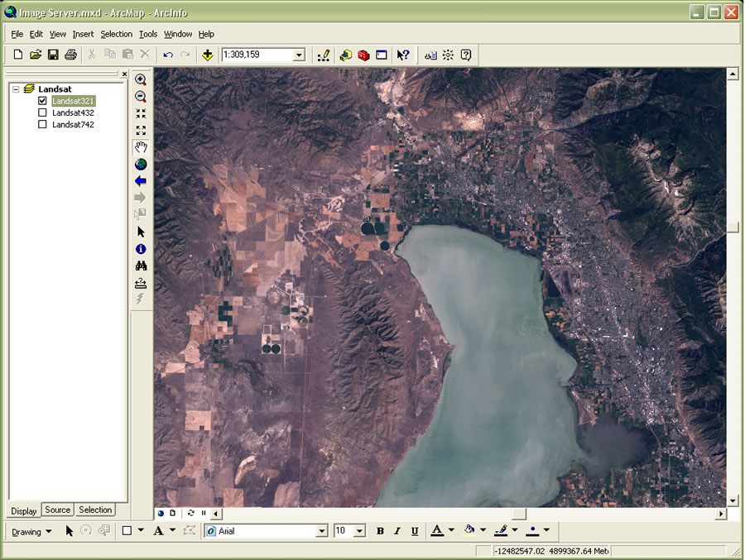This screenshot has width=745, height=560.
Task: Open ArcToolbox red toolbox icon
Action: 363,55
